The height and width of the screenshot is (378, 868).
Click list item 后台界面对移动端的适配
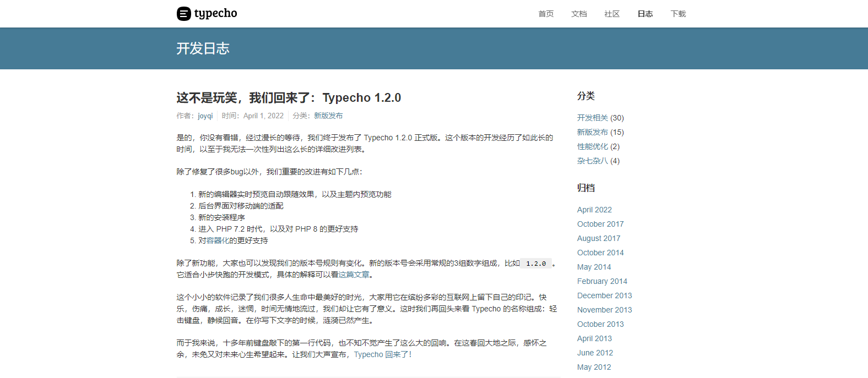coord(241,206)
